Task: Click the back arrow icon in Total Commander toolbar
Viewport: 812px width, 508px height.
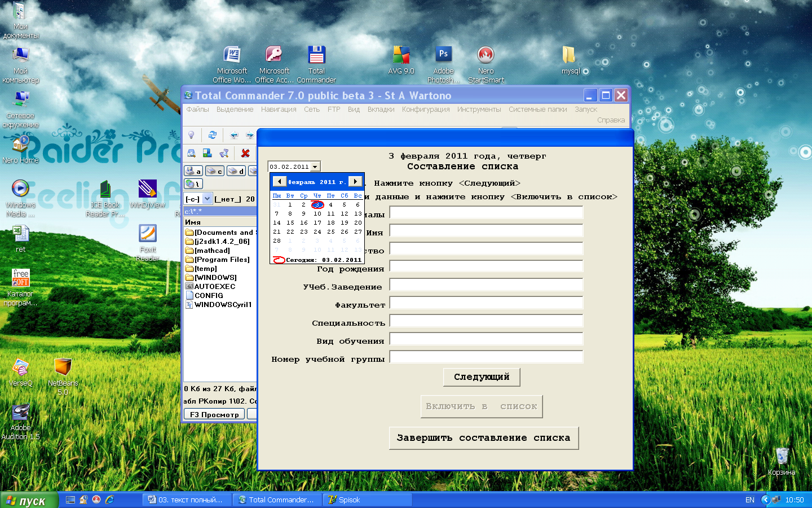Action: (x=234, y=135)
